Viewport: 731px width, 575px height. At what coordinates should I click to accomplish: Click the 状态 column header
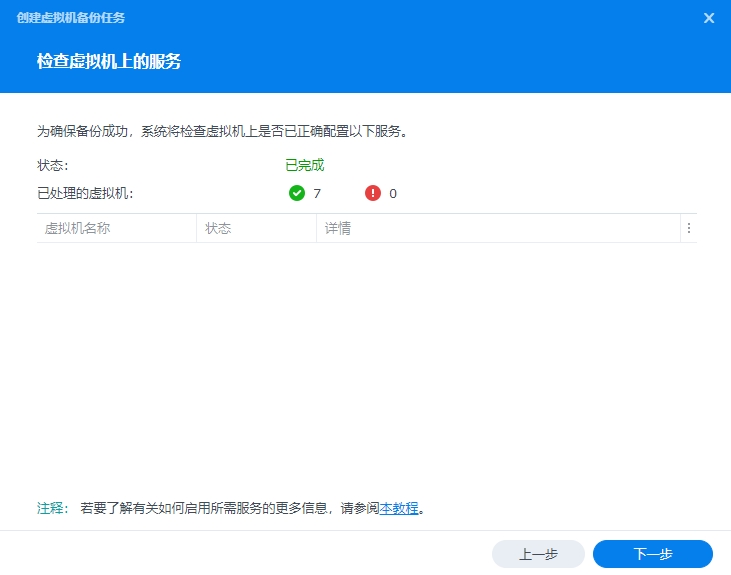click(218, 228)
